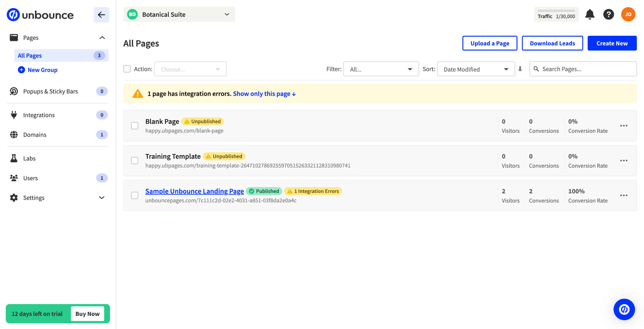Image resolution: width=644 pixels, height=329 pixels.
Task: Toggle the select-all Action checkbox
Action: click(x=127, y=69)
